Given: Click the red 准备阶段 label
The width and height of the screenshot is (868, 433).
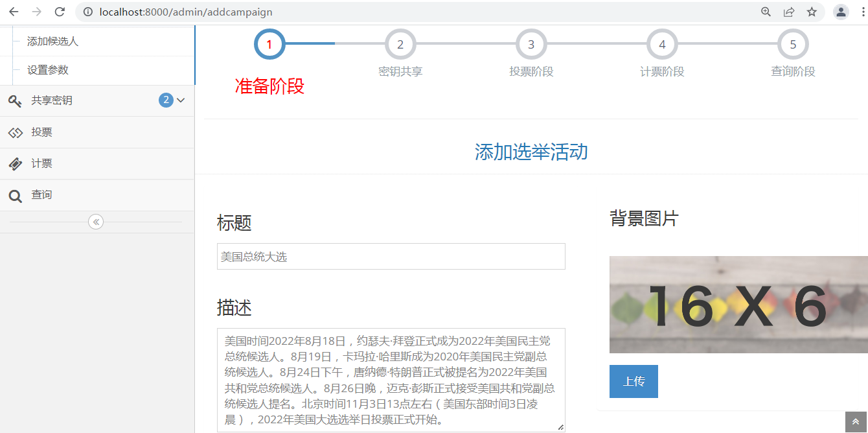Looking at the screenshot, I should click(269, 86).
